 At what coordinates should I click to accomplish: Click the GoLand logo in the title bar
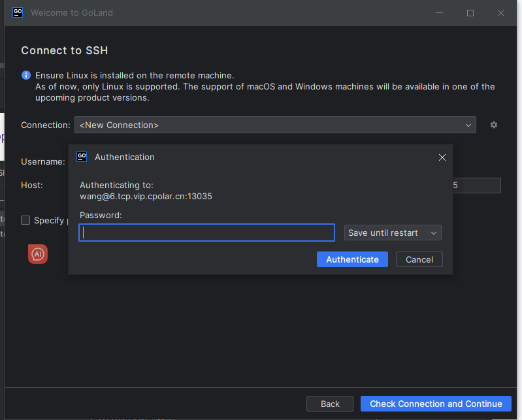[x=18, y=12]
